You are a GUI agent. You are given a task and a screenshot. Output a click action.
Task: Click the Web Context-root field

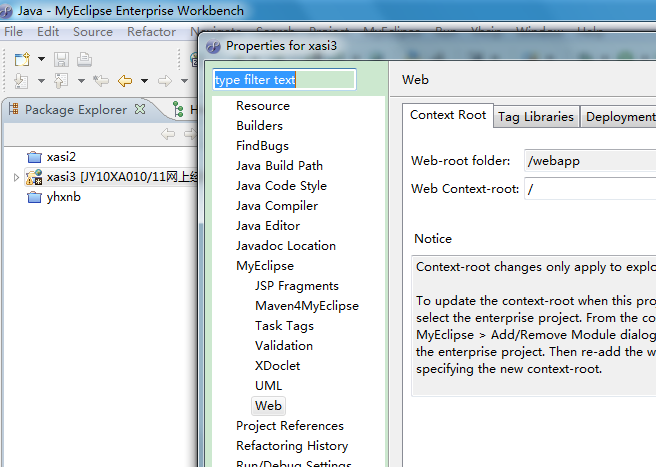click(590, 189)
